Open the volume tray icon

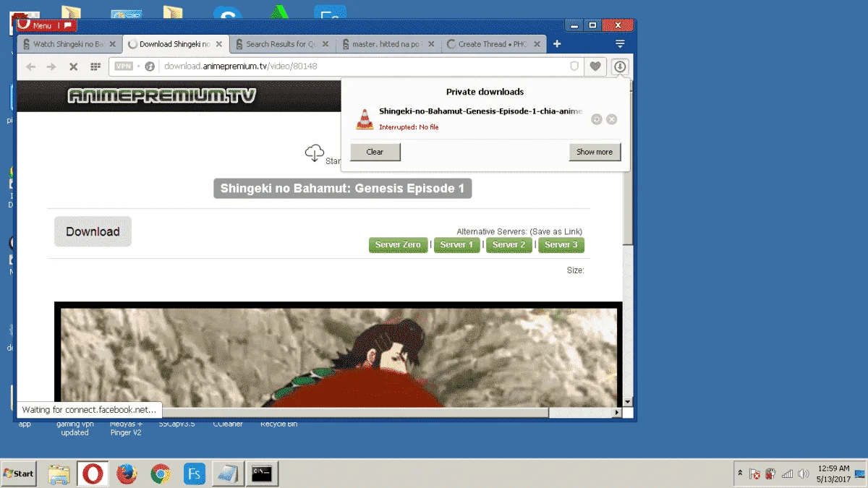pyautogui.click(x=803, y=474)
